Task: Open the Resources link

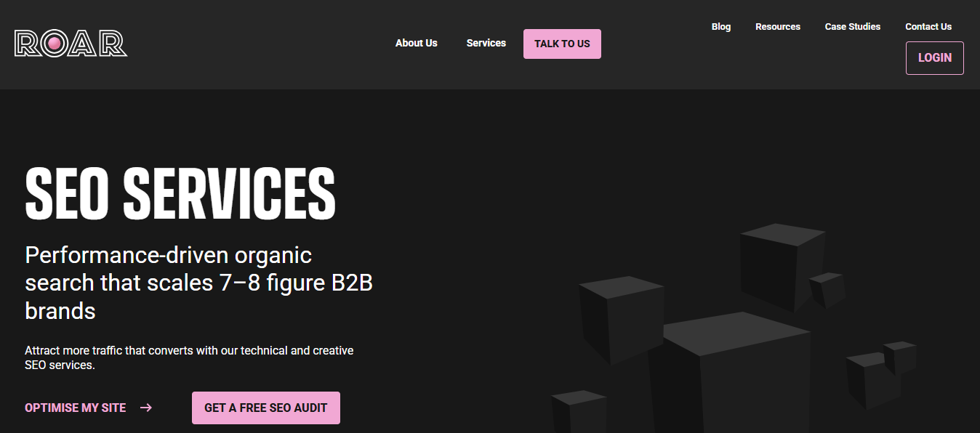Action: [778, 27]
